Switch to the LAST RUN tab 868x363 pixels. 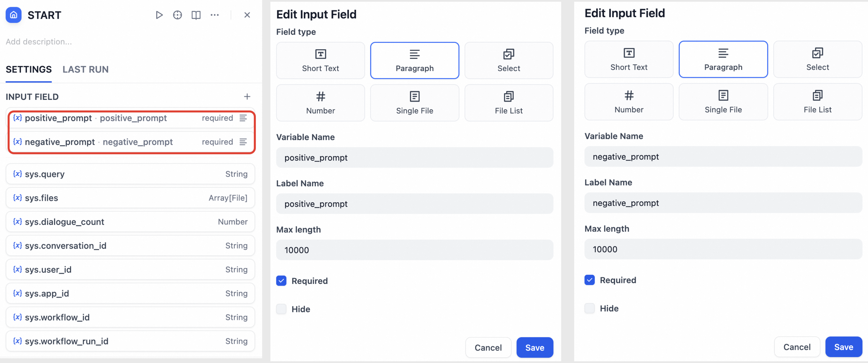click(85, 69)
